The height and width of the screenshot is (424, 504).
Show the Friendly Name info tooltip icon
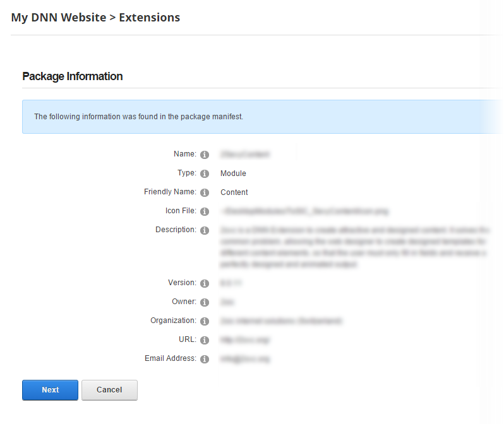tap(205, 192)
